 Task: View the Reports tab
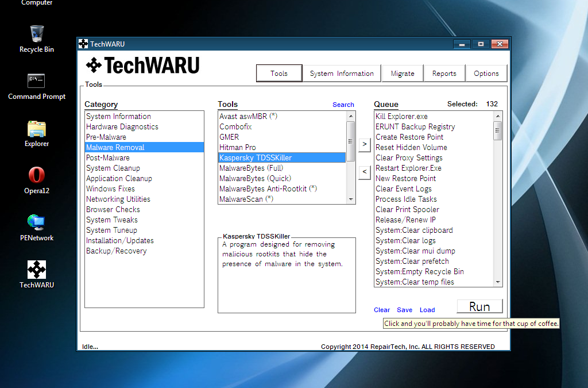(x=444, y=73)
